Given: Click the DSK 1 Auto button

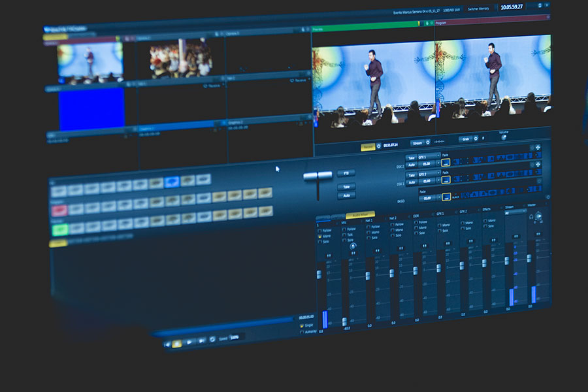Looking at the screenshot, I should tap(412, 182).
